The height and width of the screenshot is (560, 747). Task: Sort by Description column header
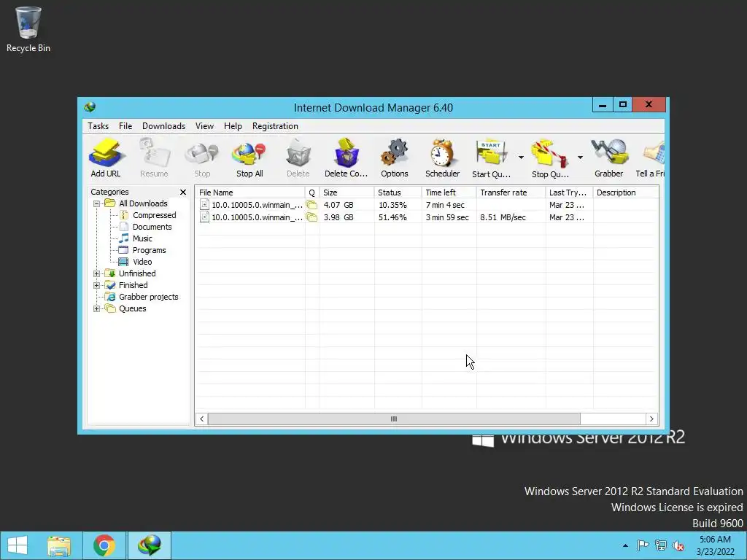tap(626, 192)
